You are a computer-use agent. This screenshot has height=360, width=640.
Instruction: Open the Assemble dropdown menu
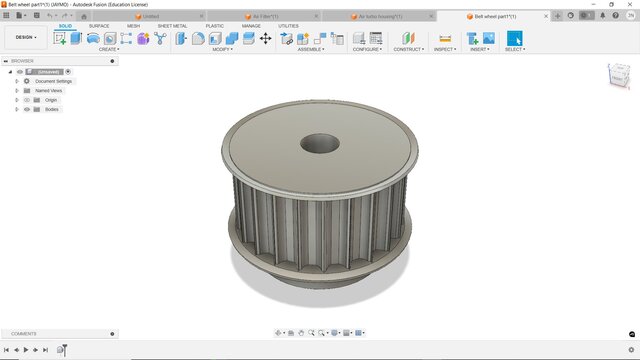[x=311, y=49]
